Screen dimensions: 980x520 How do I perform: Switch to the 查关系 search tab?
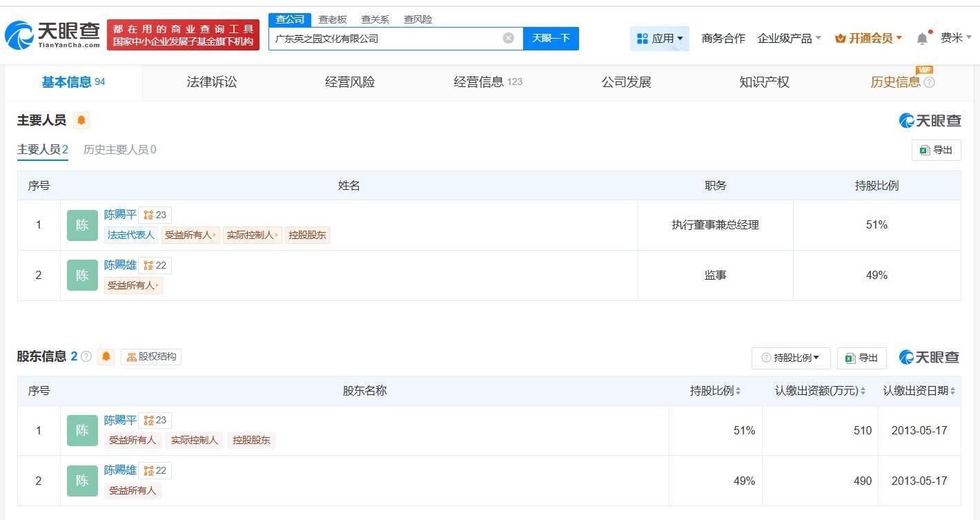tap(375, 19)
